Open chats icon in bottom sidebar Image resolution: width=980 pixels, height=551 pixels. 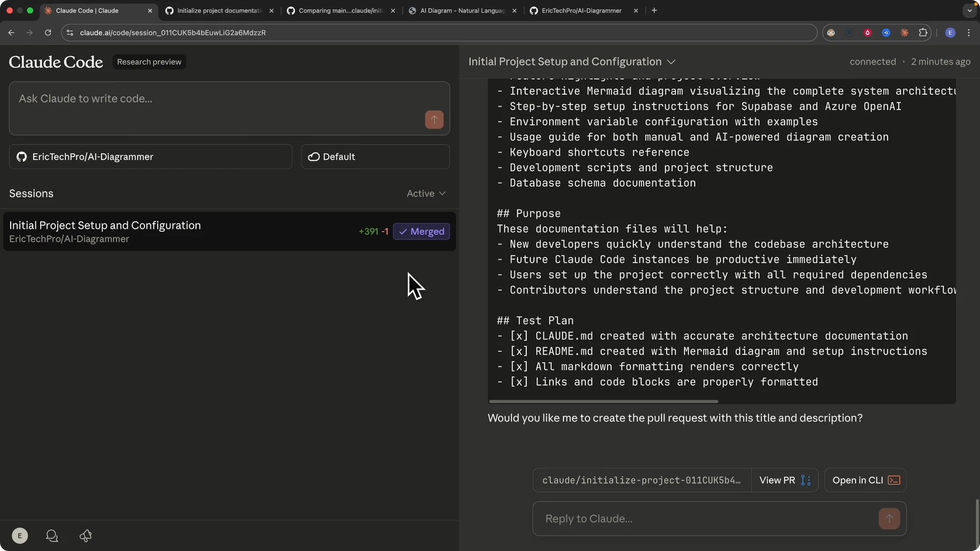(x=52, y=536)
